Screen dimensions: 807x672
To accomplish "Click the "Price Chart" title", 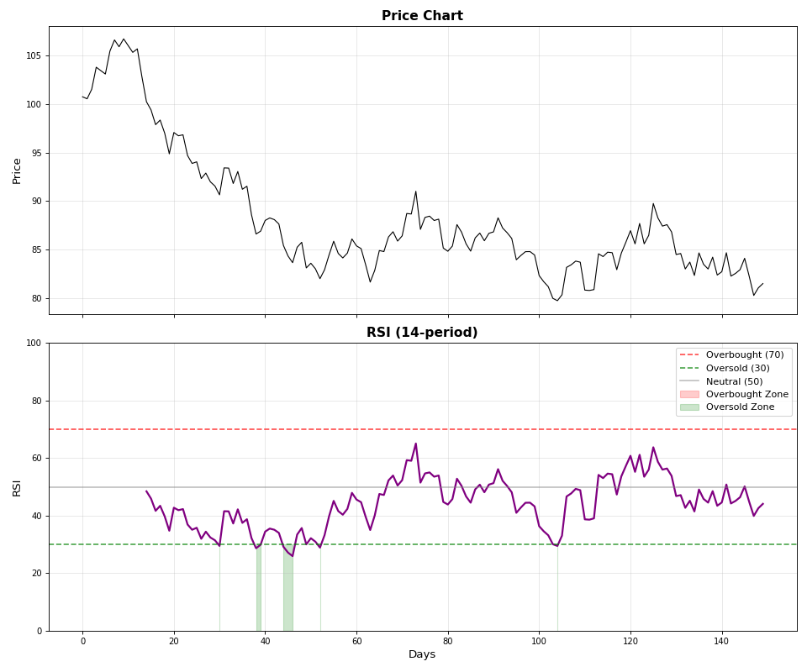I will tap(422, 16).
